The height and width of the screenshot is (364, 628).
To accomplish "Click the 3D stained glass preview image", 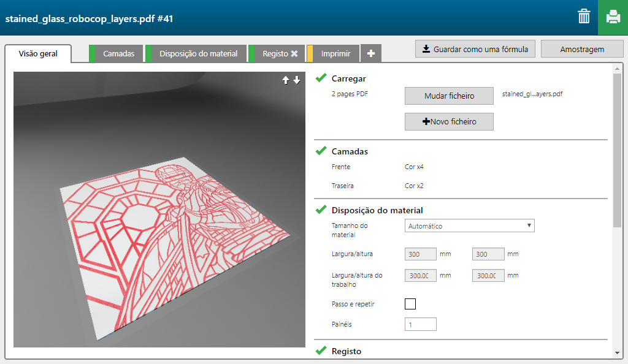I will (159, 210).
